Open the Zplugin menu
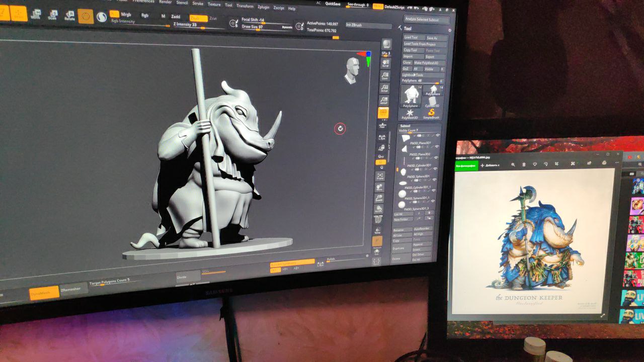 point(263,7)
